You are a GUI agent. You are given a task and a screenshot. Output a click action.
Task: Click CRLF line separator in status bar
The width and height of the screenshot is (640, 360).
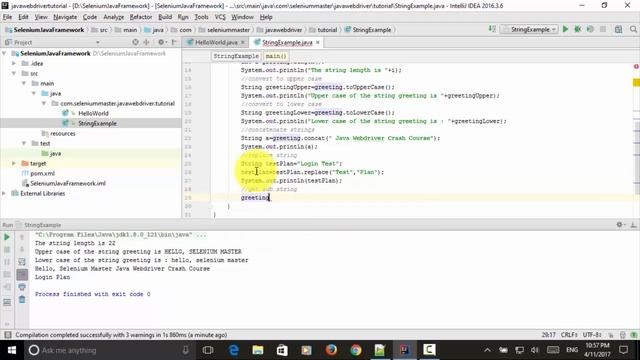[569, 335]
